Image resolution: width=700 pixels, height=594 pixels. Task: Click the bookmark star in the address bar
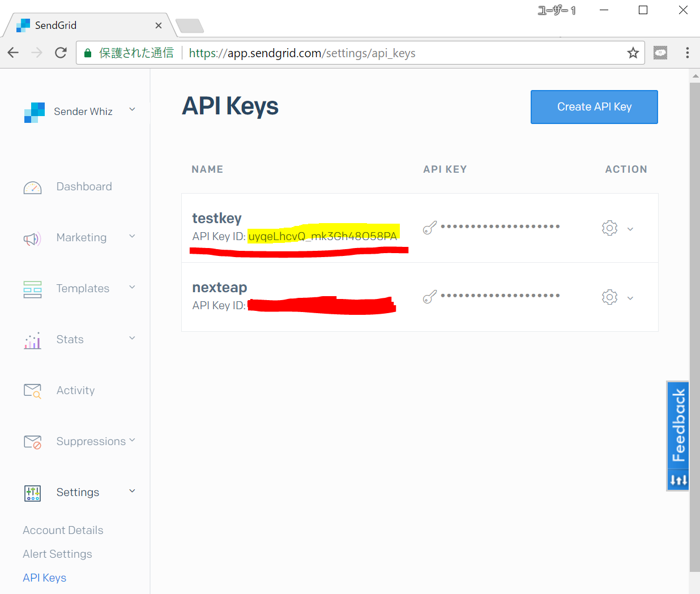633,52
